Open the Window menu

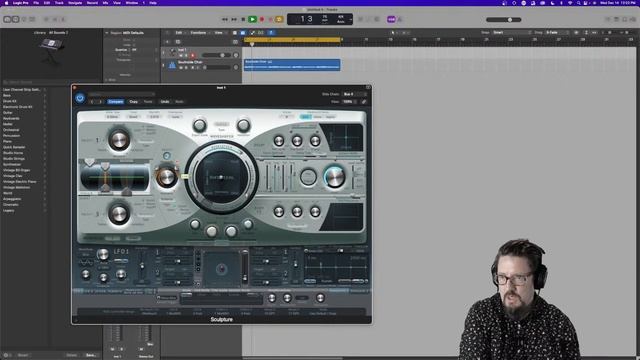131,3
